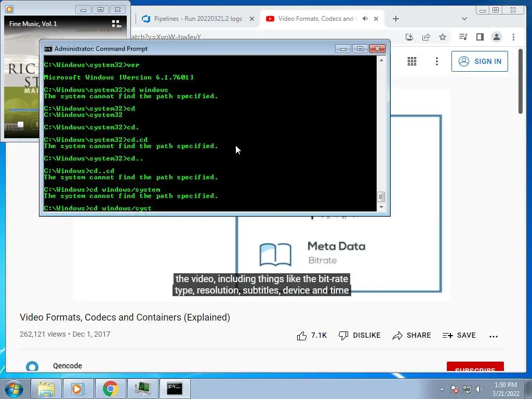532x399 pixels.
Task: Click the '262,121 views' text
Action: coord(43,334)
